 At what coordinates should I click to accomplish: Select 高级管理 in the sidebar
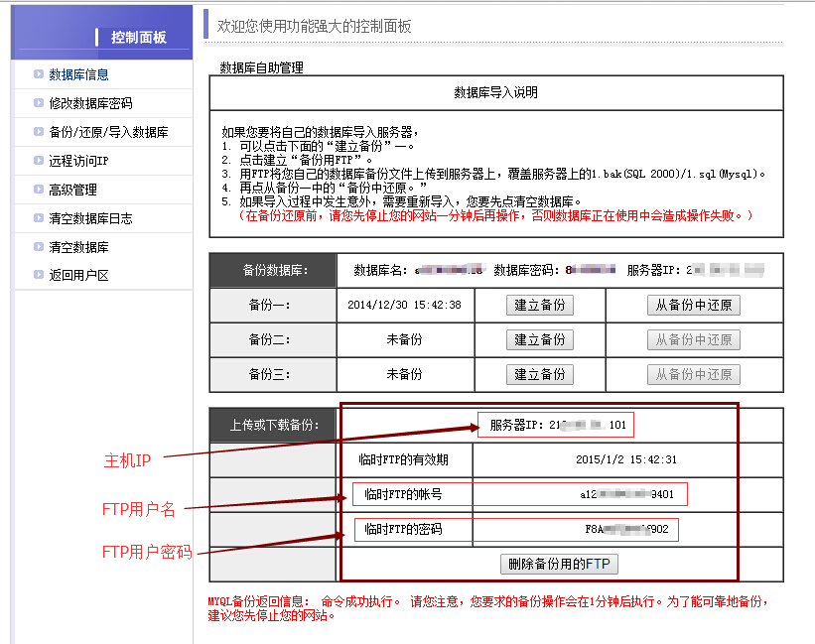(72, 190)
